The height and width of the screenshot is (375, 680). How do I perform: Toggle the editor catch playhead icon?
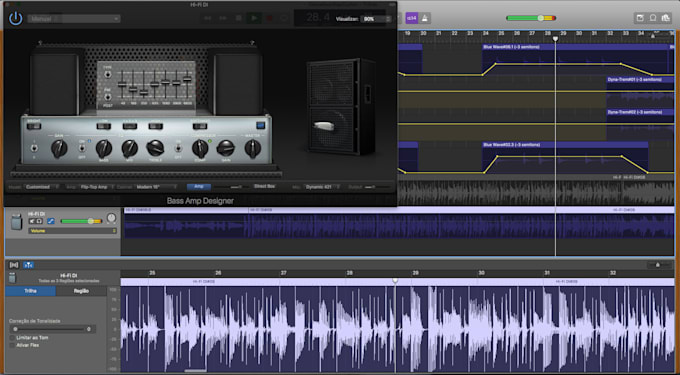coord(14,265)
